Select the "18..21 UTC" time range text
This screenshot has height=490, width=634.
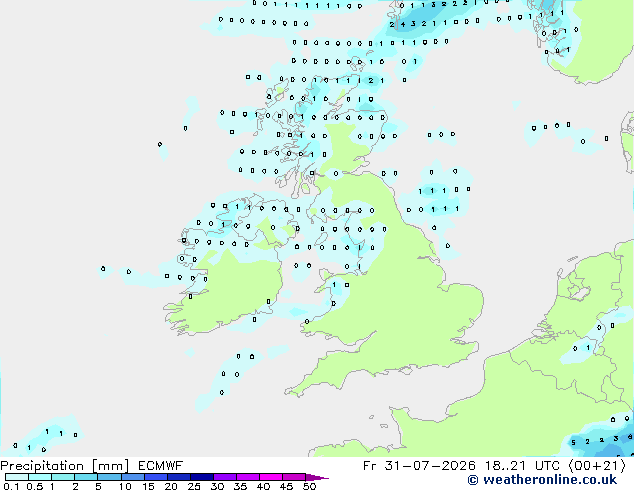[522, 466]
